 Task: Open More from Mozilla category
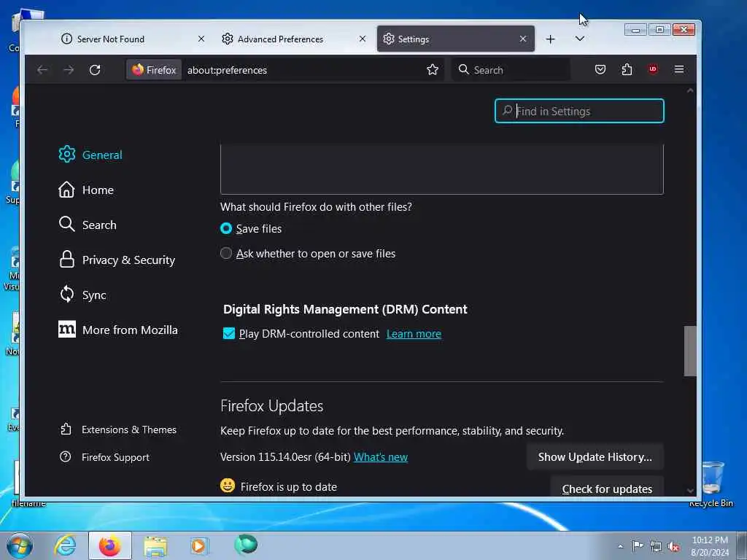[x=118, y=330]
